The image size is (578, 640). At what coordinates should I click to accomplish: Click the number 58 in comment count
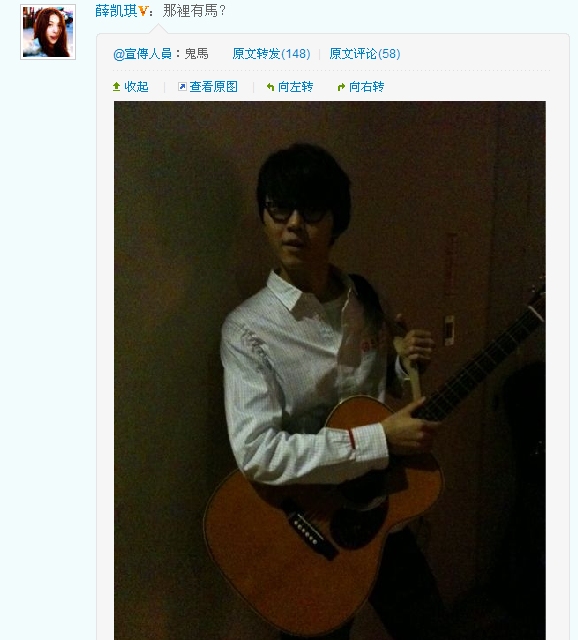pyautogui.click(x=389, y=54)
